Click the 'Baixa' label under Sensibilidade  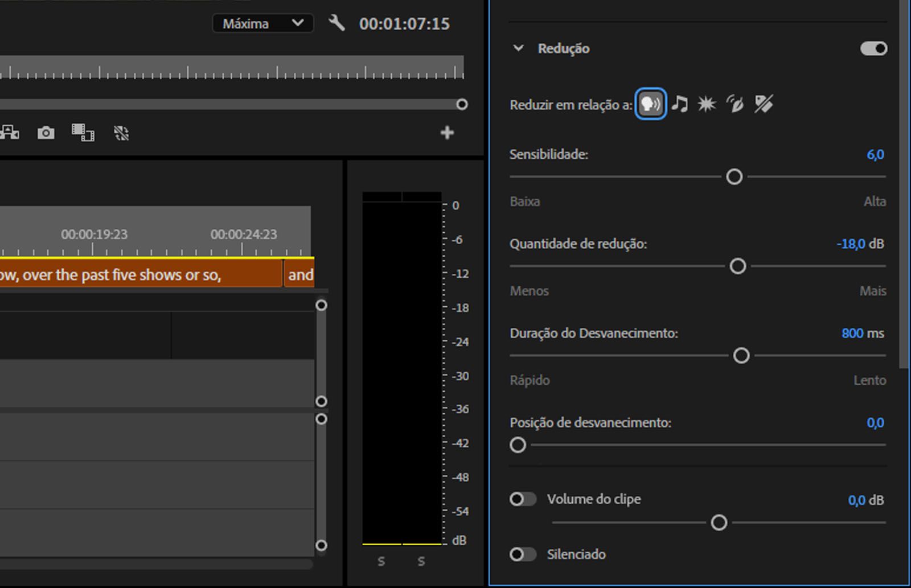pos(525,202)
